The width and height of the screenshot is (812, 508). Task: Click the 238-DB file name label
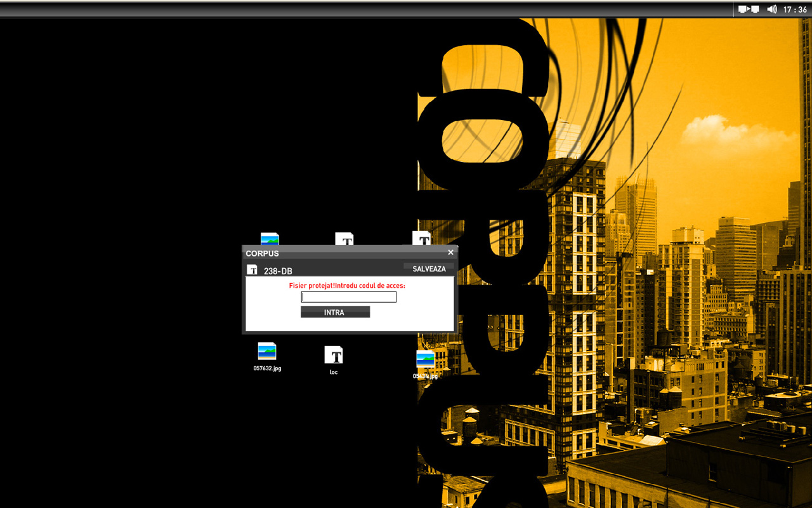click(278, 271)
